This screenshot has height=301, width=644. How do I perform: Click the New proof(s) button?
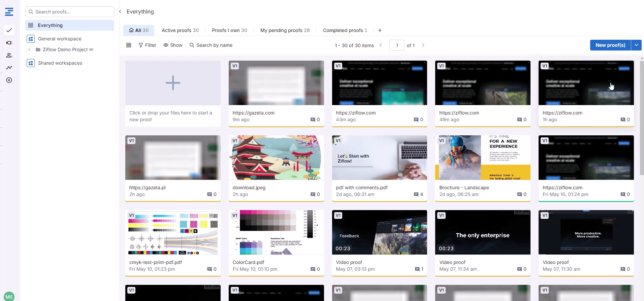coord(610,45)
